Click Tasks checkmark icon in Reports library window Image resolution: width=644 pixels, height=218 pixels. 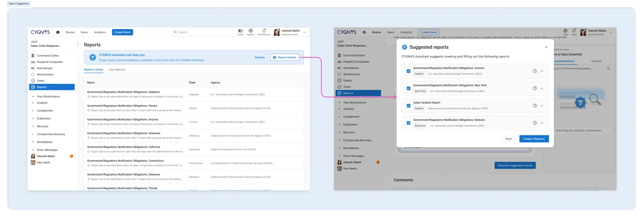[33, 81]
